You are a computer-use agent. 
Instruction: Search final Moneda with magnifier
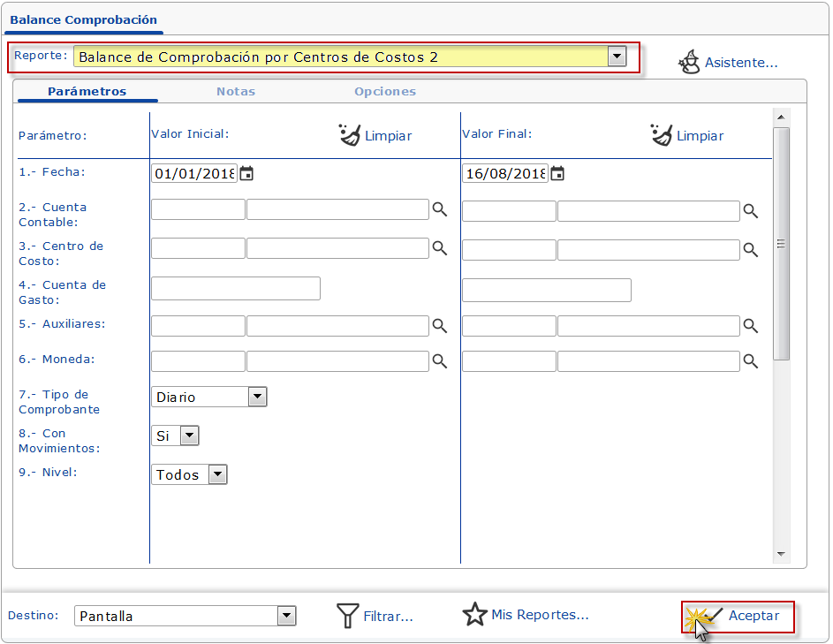[750, 361]
